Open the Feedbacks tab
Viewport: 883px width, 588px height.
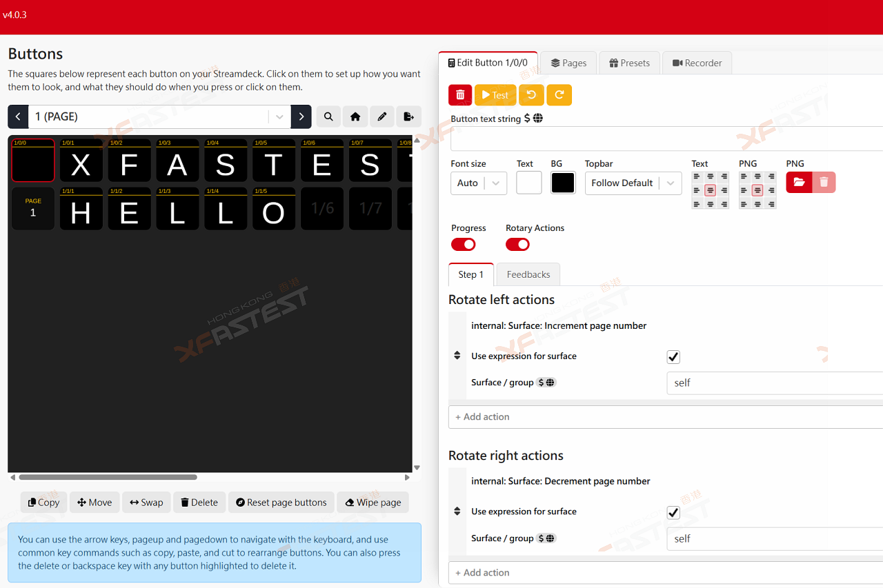pos(528,274)
